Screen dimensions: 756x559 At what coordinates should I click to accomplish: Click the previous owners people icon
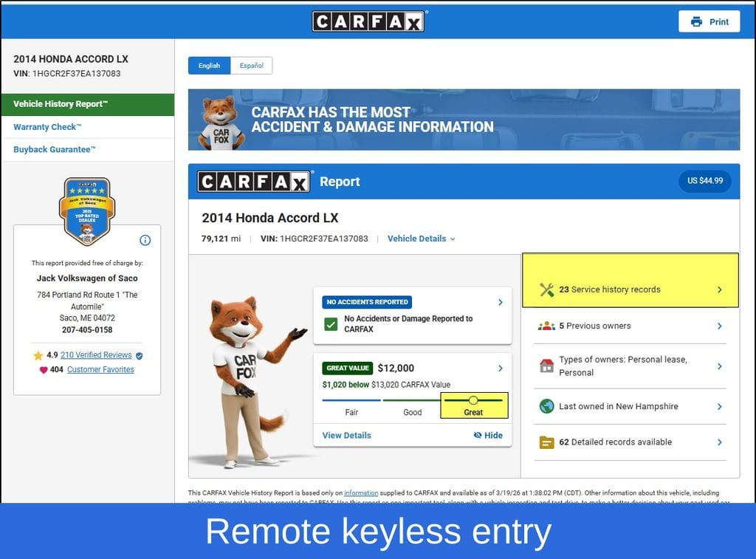[546, 326]
